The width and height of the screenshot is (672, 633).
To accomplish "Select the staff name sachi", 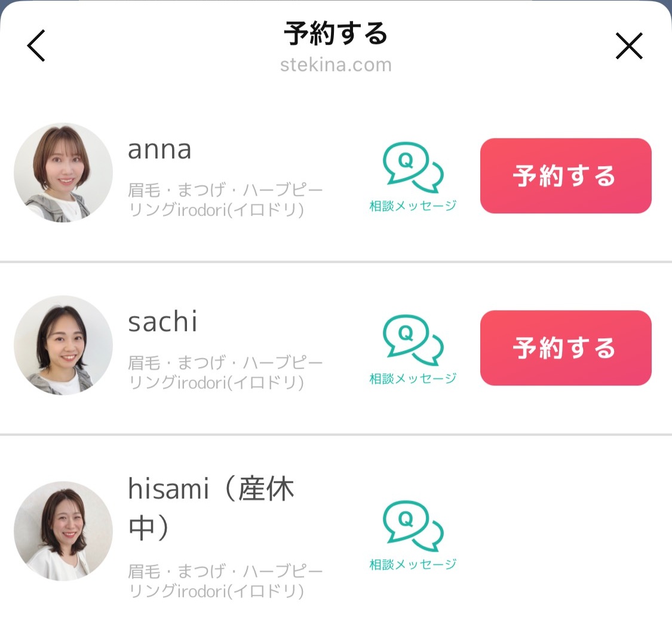I will click(162, 323).
